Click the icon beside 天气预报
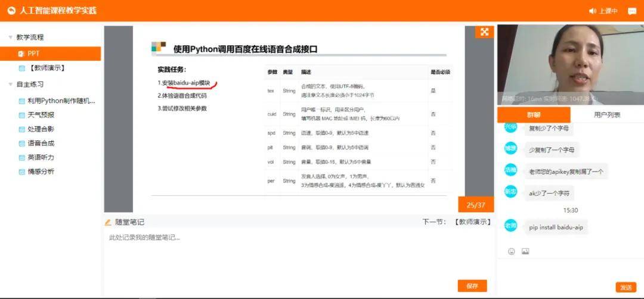 pos(22,116)
